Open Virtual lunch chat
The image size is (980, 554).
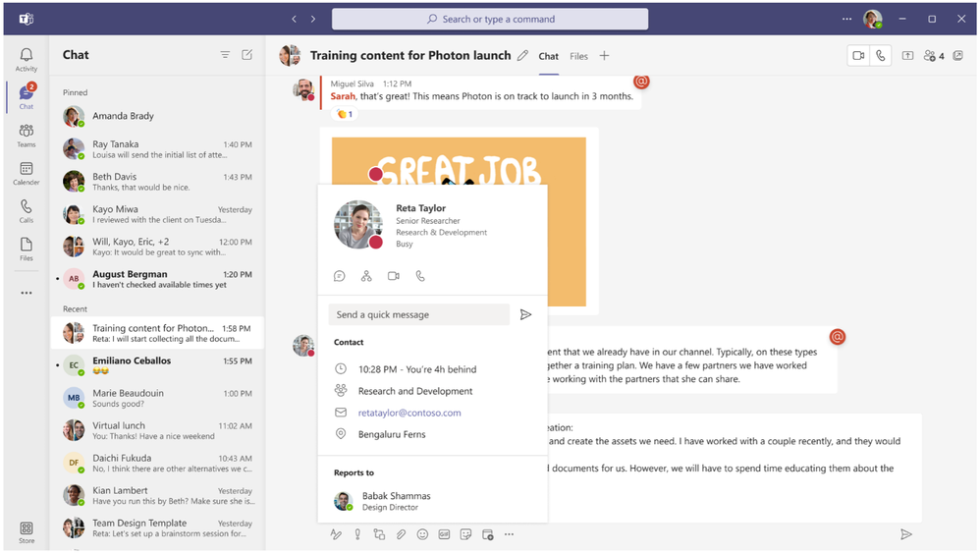coord(157,430)
